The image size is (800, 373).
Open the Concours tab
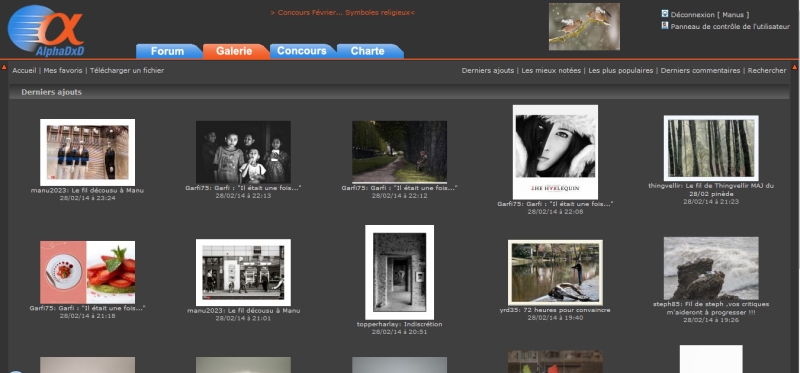point(303,51)
